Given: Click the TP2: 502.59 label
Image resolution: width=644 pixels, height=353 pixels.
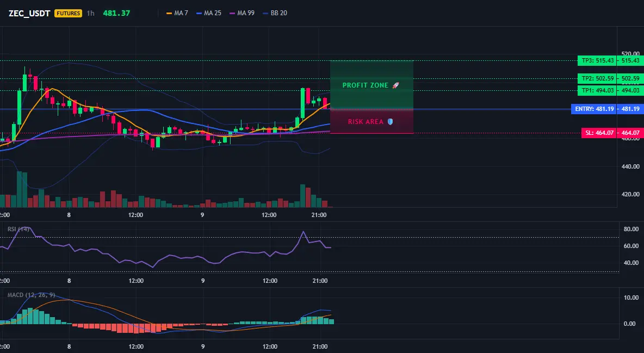Looking at the screenshot, I should tap(597, 78).
